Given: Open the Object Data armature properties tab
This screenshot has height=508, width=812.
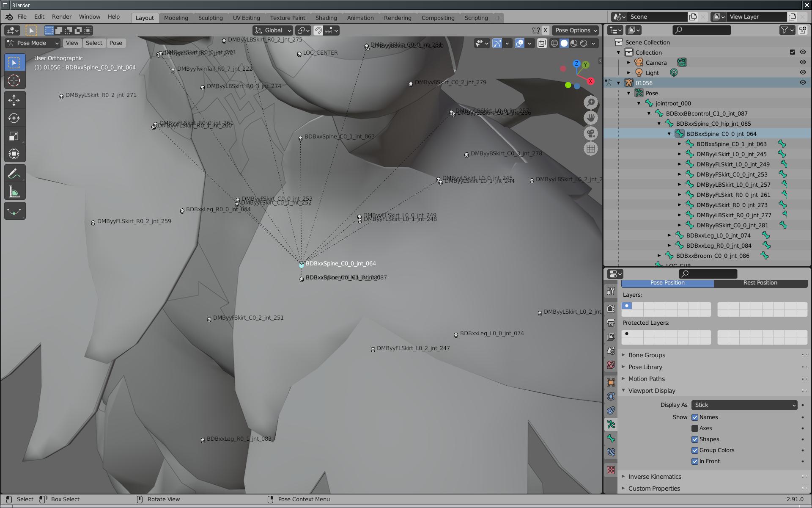Looking at the screenshot, I should pyautogui.click(x=611, y=425).
